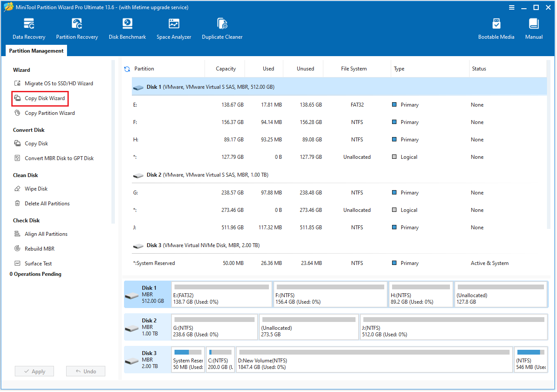Screen dimensions: 557x392
Task: Click the Apply button
Action: click(34, 371)
